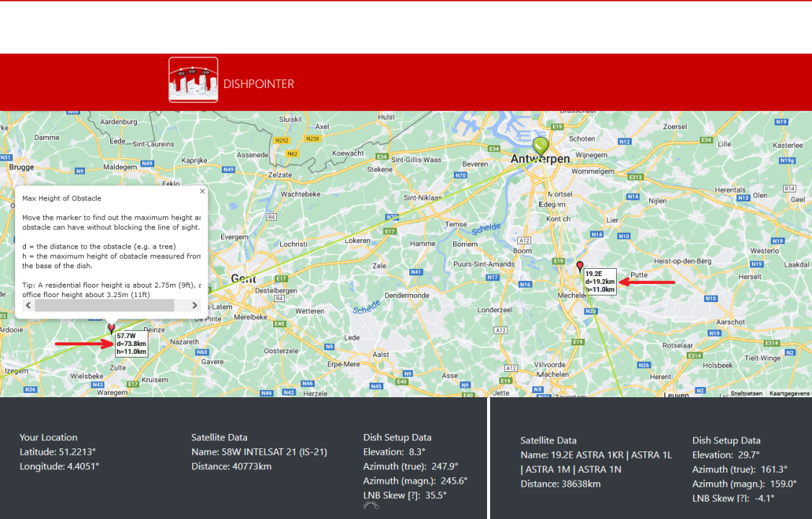Open LNB Skew [?] help for Astra 19.2E
812x519 pixels.
[x=739, y=498]
